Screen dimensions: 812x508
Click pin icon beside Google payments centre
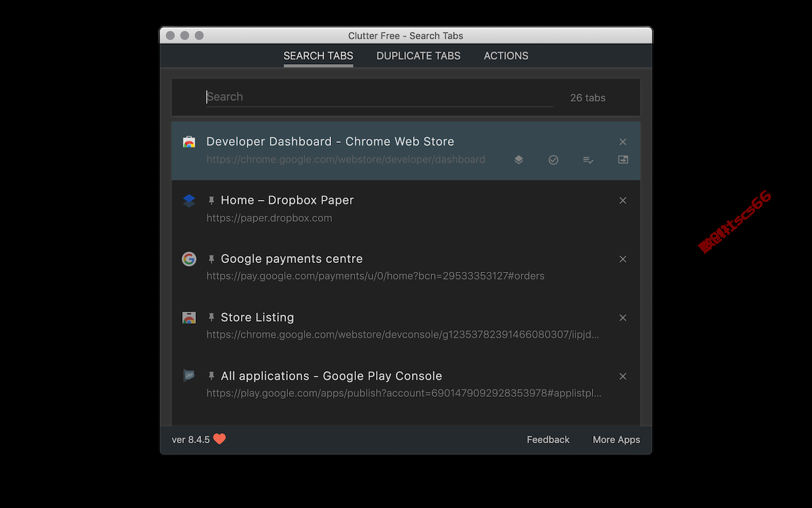pos(211,259)
